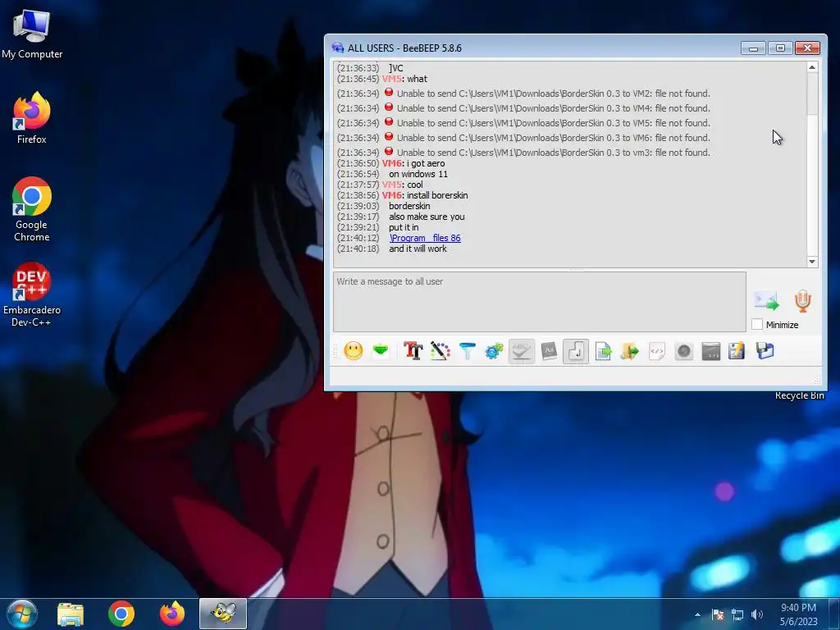Maximize the BeeBEEP window
This screenshot has height=630, width=840.
pos(780,48)
